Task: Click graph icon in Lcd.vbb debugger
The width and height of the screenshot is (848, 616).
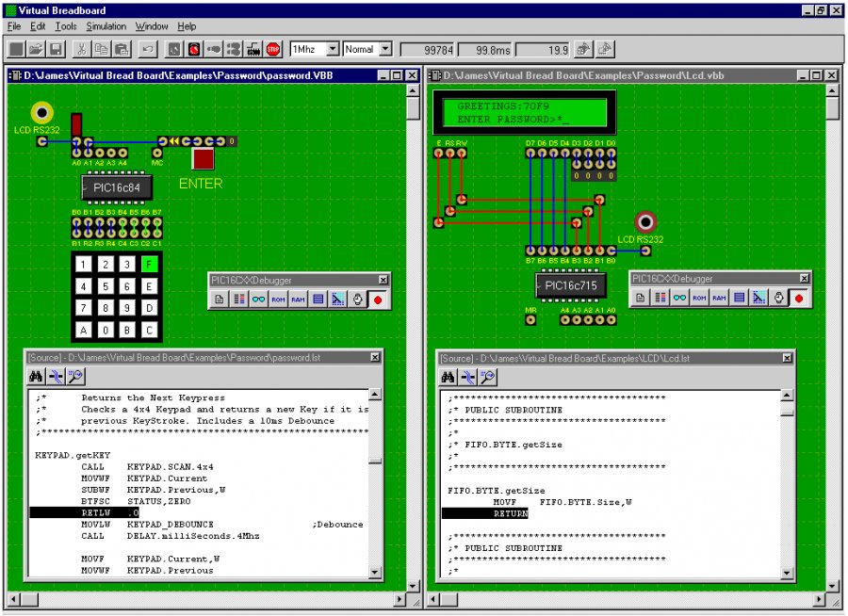Action: pyautogui.click(x=758, y=298)
